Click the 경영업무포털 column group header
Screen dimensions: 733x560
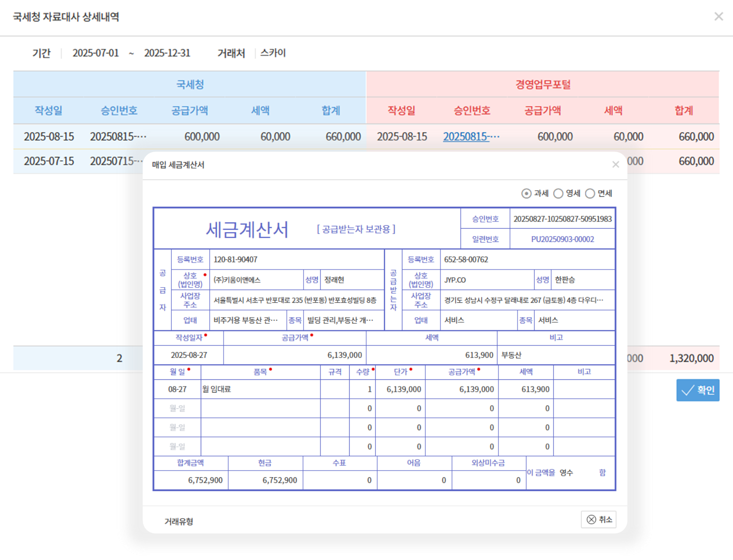[x=543, y=85]
